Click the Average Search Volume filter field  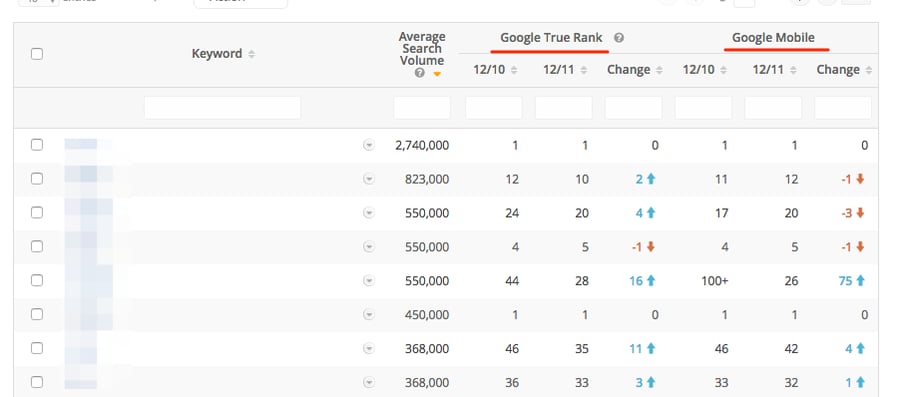(422, 108)
